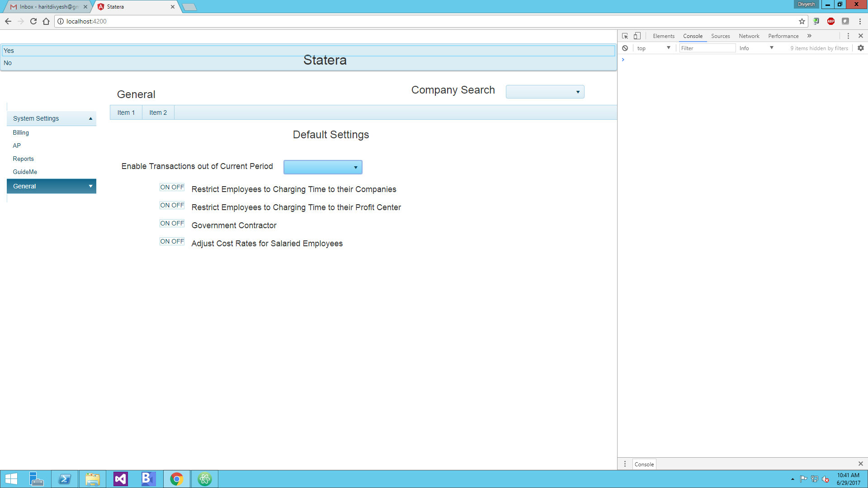Image resolution: width=868 pixels, height=488 pixels.
Task: Switch to the Item 2 tab
Action: point(158,113)
